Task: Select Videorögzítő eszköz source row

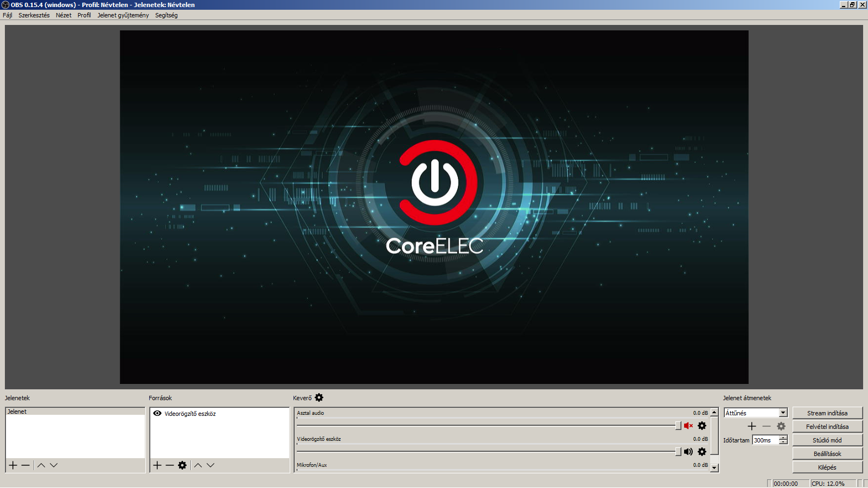Action: coord(219,413)
